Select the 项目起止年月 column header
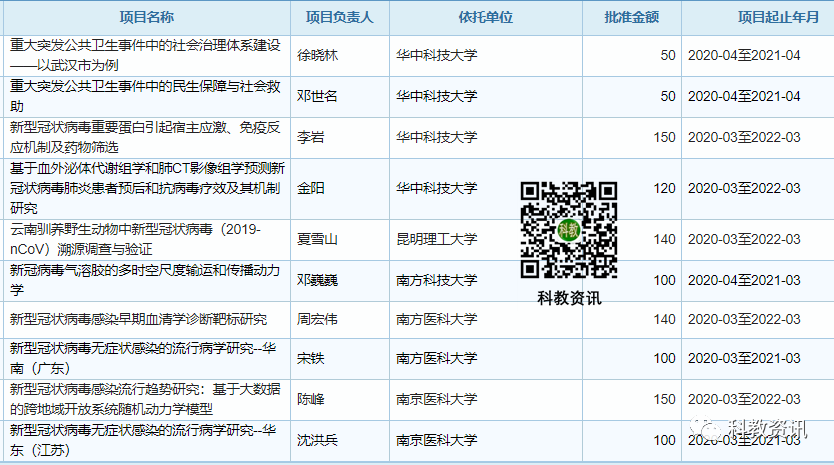 [x=770, y=17]
